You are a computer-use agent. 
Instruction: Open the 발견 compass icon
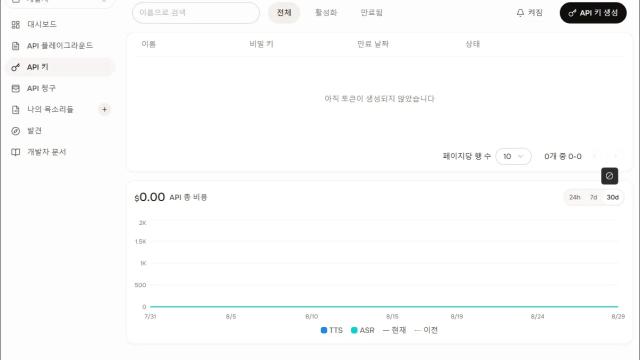click(x=16, y=131)
